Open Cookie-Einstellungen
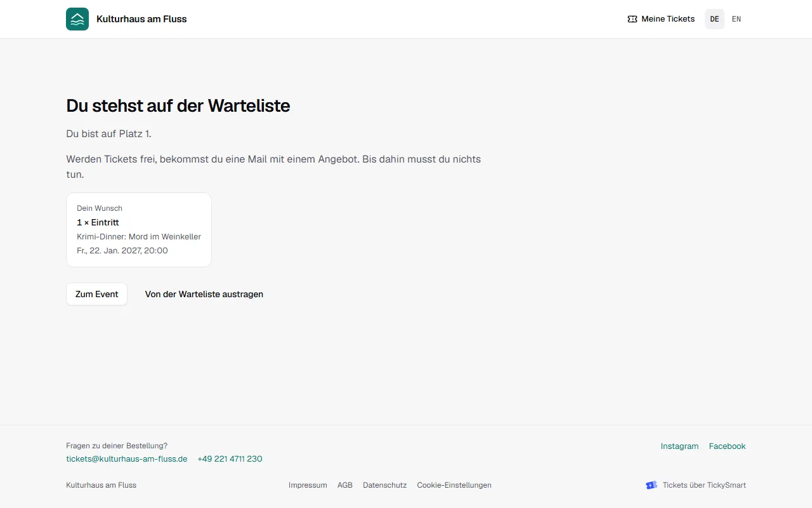This screenshot has height=508, width=812. click(454, 485)
